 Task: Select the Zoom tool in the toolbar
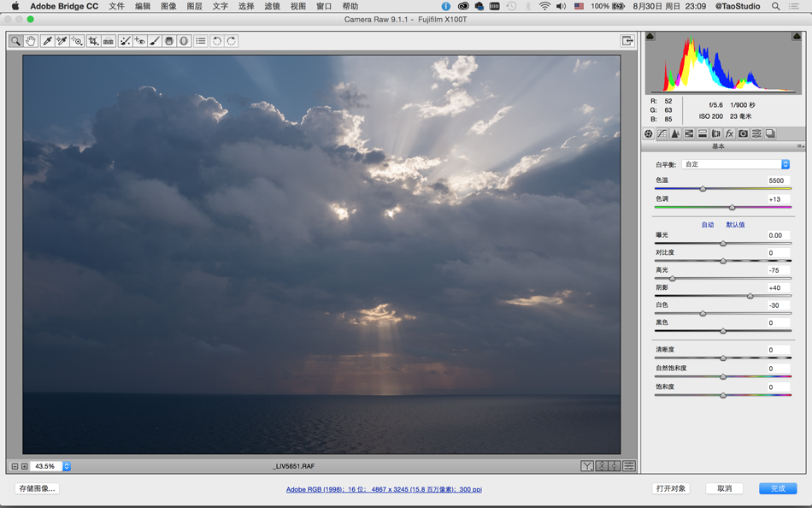16,41
